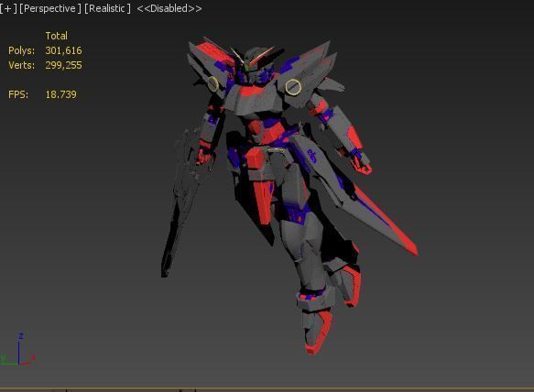
Task: Open the [+] viewport general menu
Action: (x=8, y=8)
